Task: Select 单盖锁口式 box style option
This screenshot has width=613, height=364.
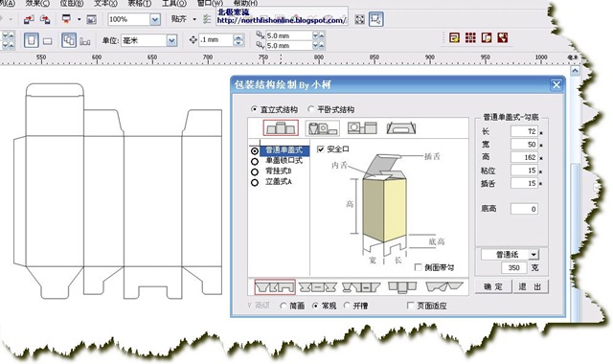Action: coord(255,161)
